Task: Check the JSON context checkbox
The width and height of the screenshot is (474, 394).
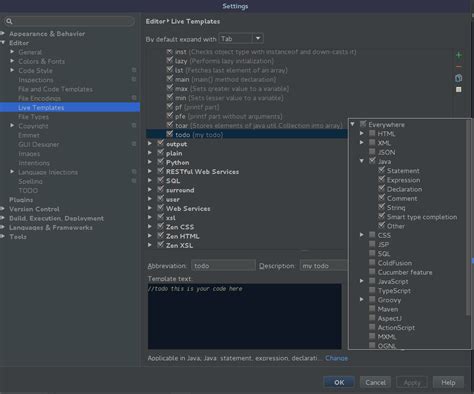Action: click(x=372, y=152)
